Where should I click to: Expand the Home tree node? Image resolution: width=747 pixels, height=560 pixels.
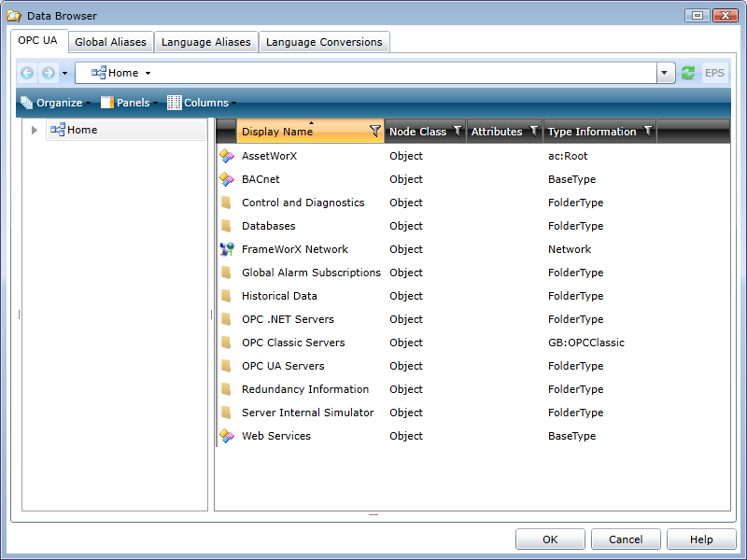coord(35,131)
